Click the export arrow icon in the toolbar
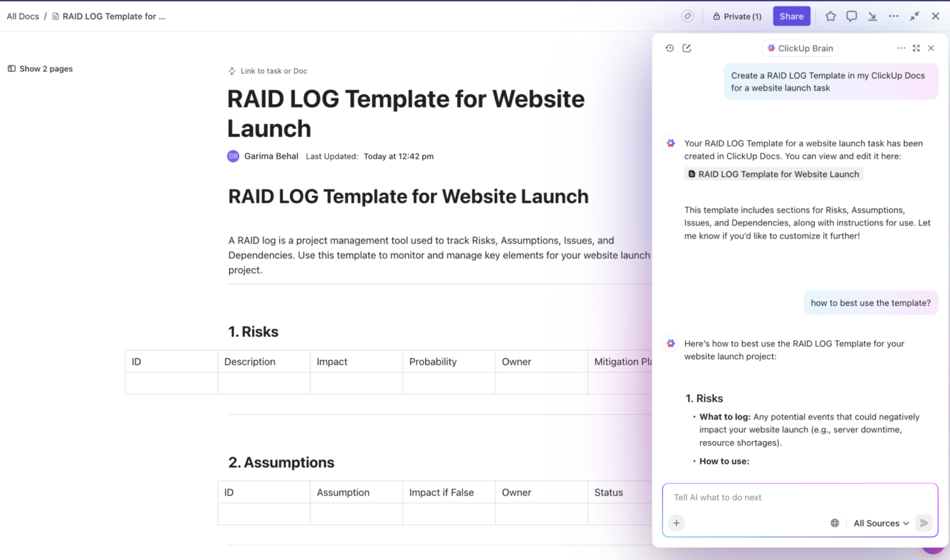 [873, 16]
